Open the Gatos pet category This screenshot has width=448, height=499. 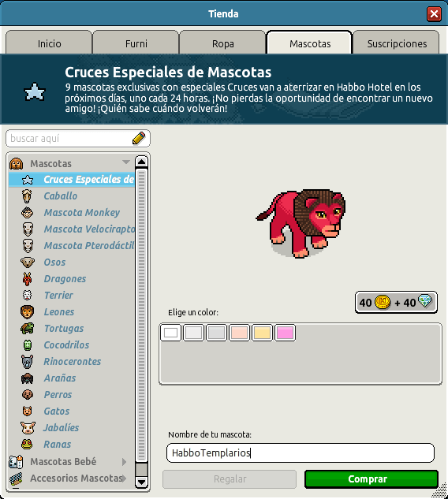(56, 411)
